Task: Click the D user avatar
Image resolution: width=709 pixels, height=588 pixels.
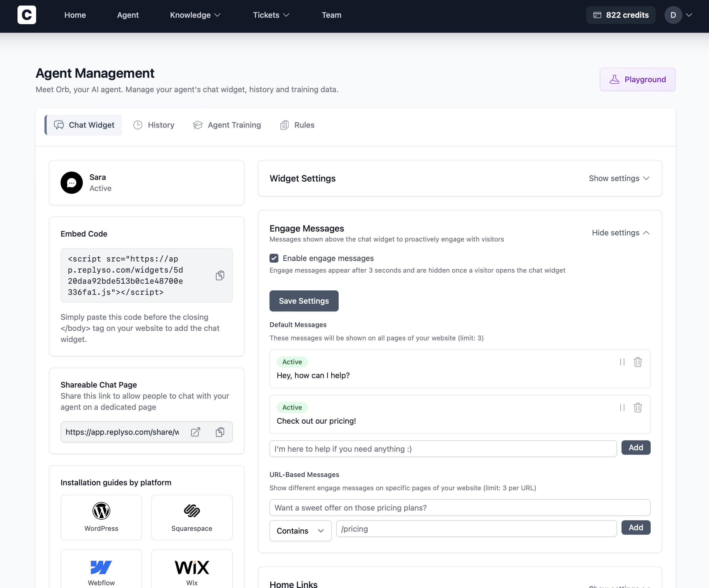Action: point(673,15)
